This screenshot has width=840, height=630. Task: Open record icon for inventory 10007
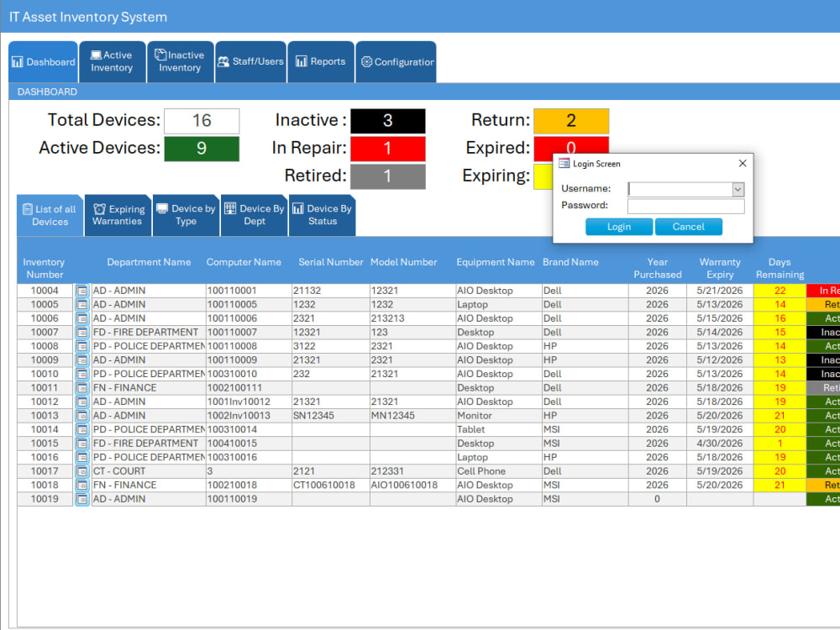81,332
